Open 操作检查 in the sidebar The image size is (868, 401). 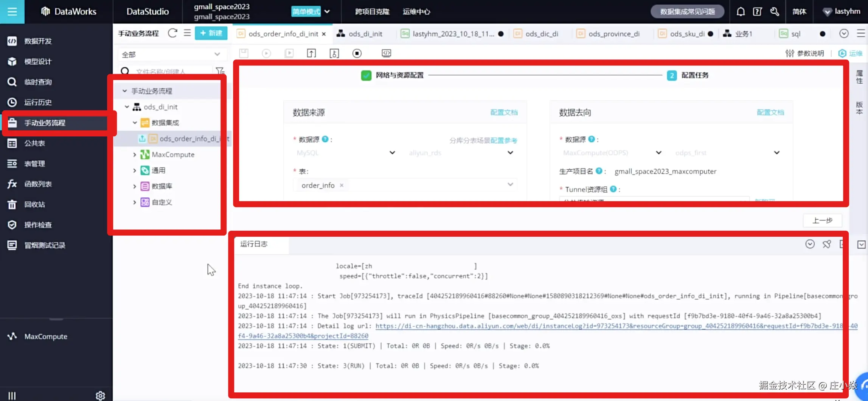38,225
